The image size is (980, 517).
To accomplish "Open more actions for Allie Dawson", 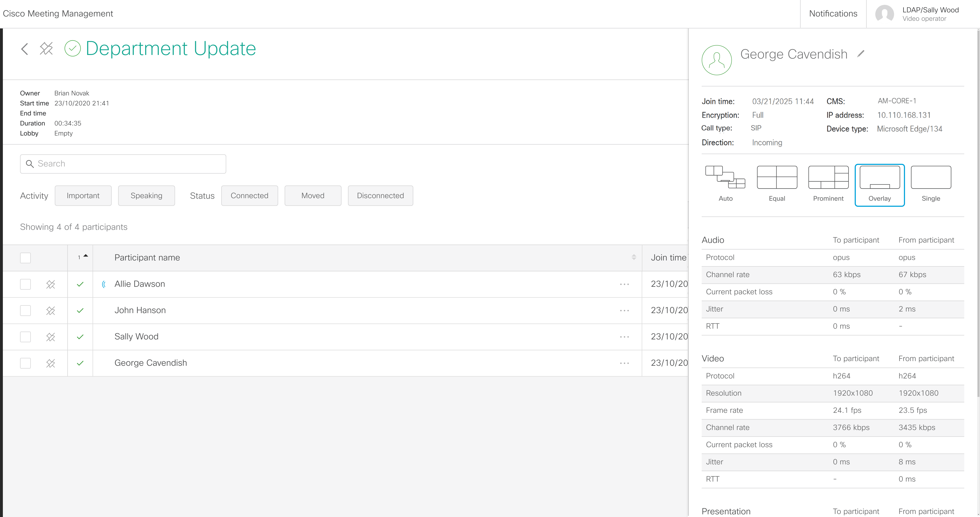I will (624, 284).
